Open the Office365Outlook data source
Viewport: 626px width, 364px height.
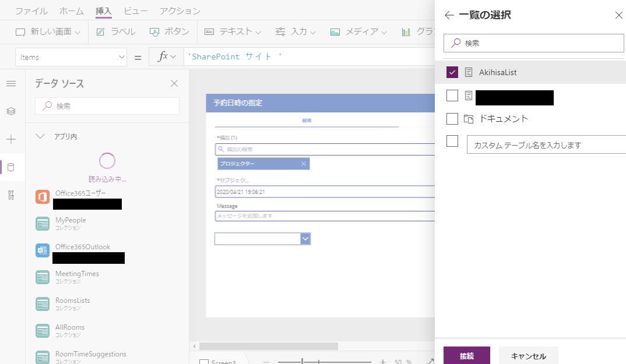click(x=83, y=246)
